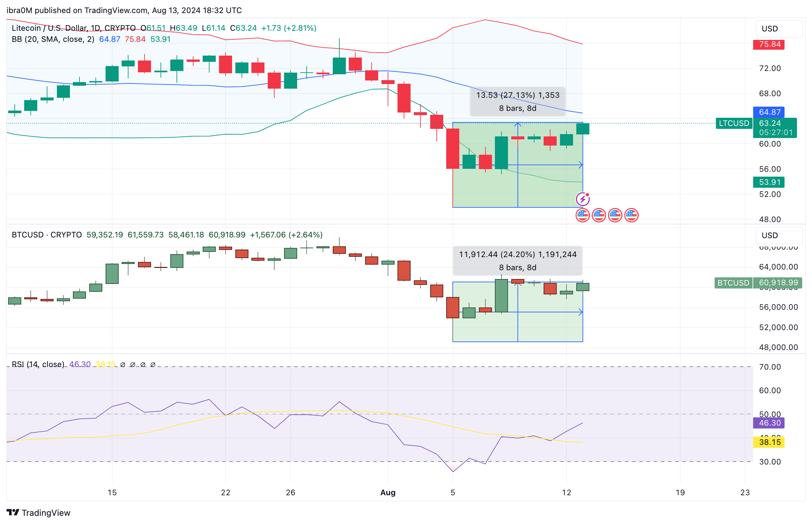Click the 30.00 level on RSI scale
This screenshot has height=524, width=812.
pos(770,462)
